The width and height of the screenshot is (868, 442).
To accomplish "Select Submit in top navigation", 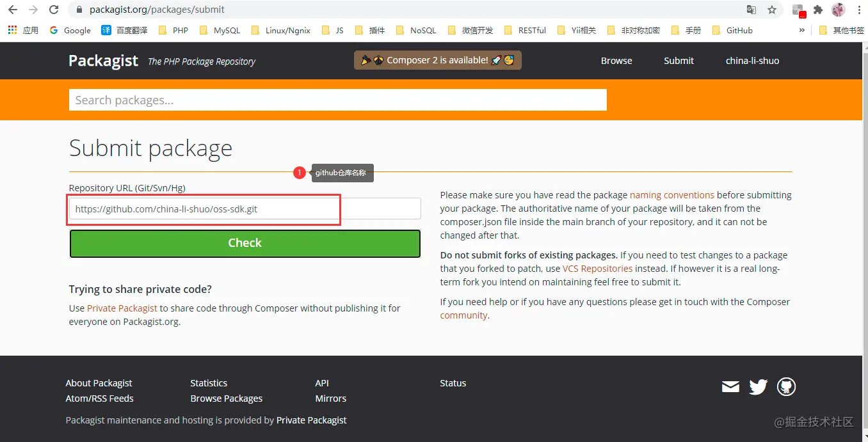I will click(679, 61).
